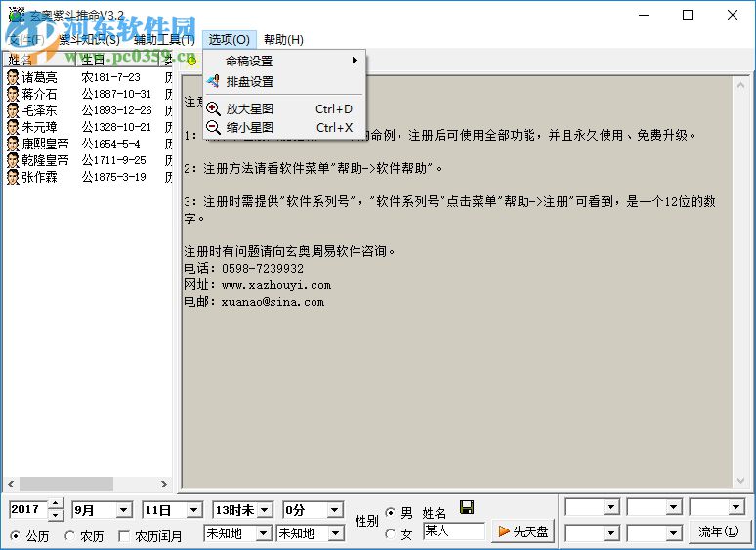
Task: Select birthday entry 公1654-5-4
Action: [x=110, y=144]
